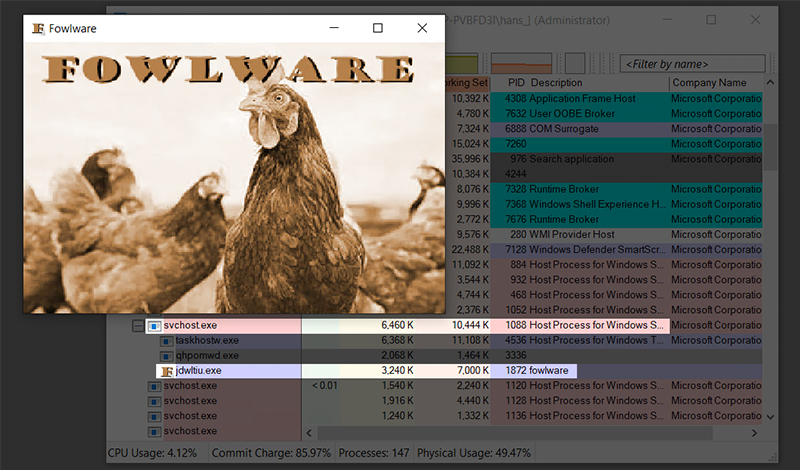This screenshot has width=800, height=470.
Task: Click the '< 0.01' CPU value
Action: click(324, 386)
